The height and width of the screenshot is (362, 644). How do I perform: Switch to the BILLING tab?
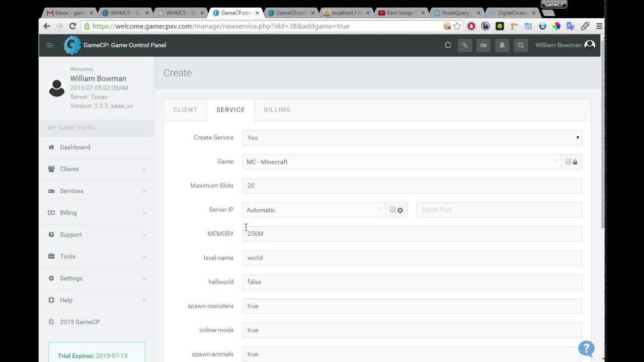click(277, 110)
